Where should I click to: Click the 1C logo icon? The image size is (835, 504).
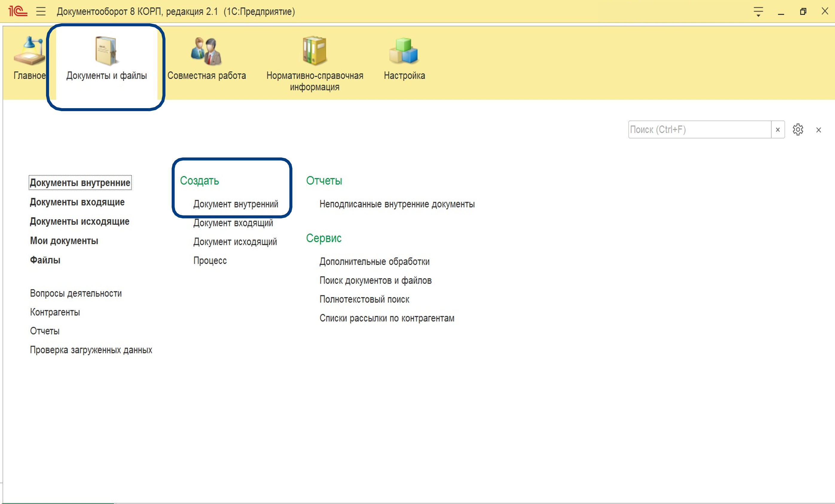tap(18, 12)
